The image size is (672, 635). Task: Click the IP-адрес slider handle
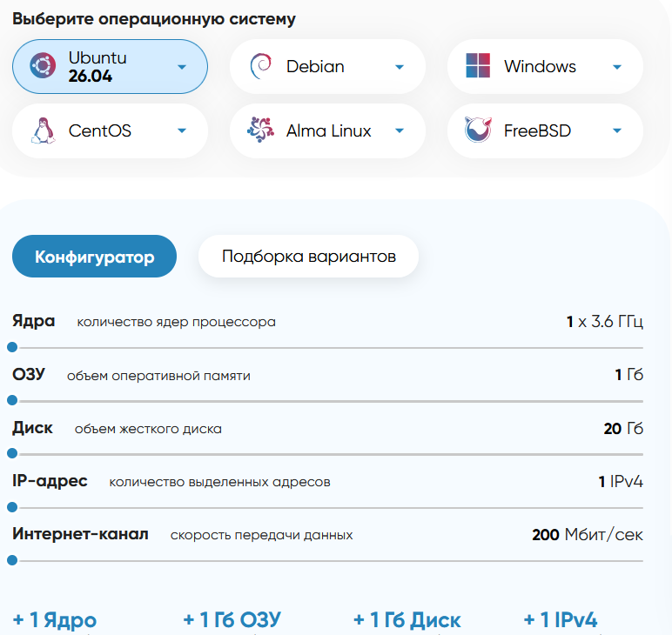[x=12, y=507]
